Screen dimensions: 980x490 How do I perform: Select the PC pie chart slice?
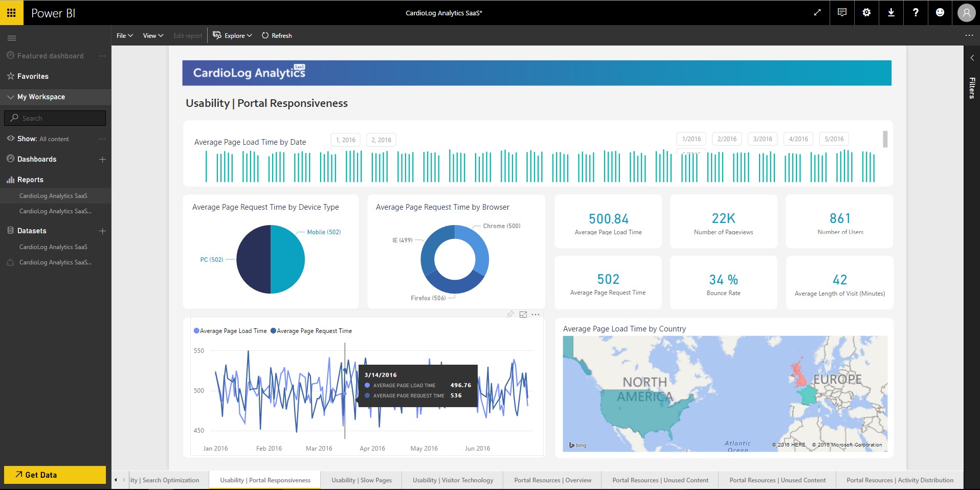(x=254, y=259)
